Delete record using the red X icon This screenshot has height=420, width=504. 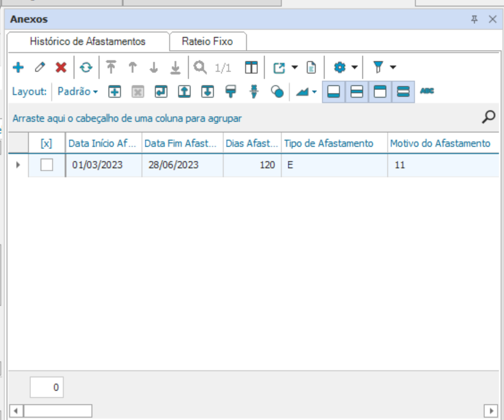[61, 67]
